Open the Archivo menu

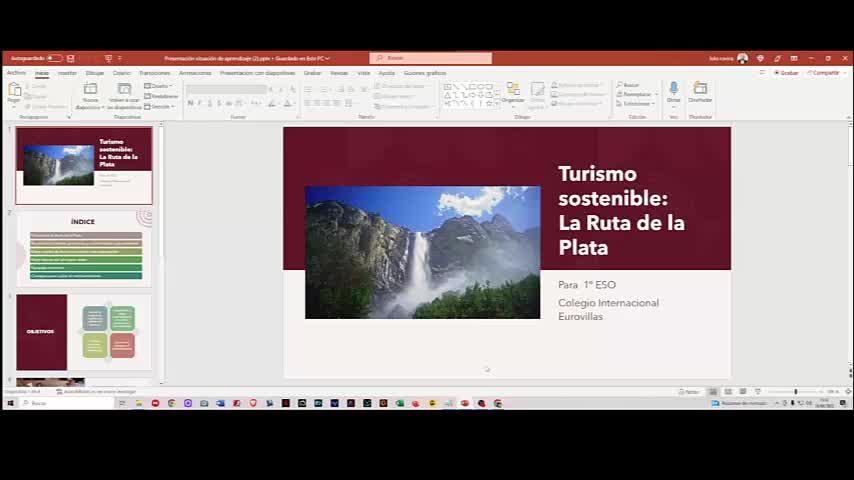[x=16, y=73]
